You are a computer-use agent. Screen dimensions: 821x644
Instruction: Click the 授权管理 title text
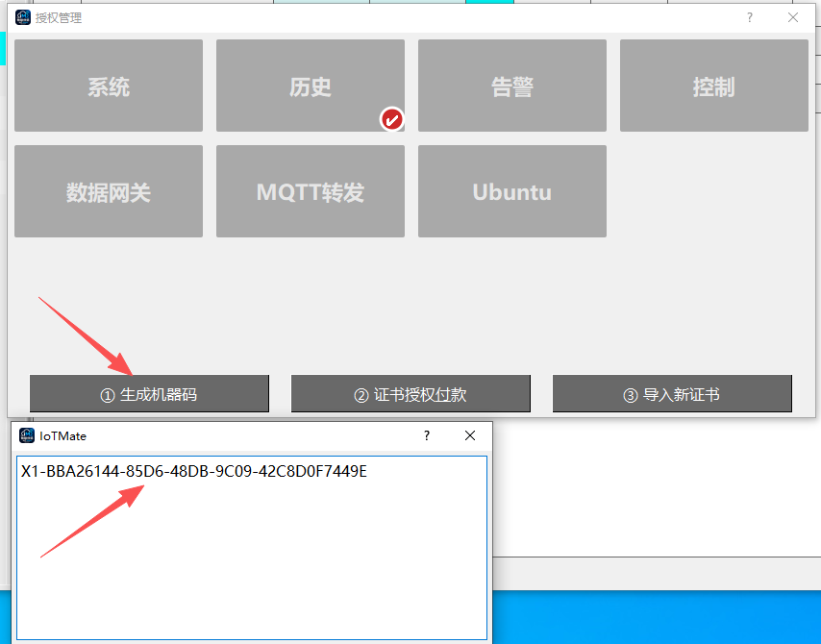click(x=59, y=18)
